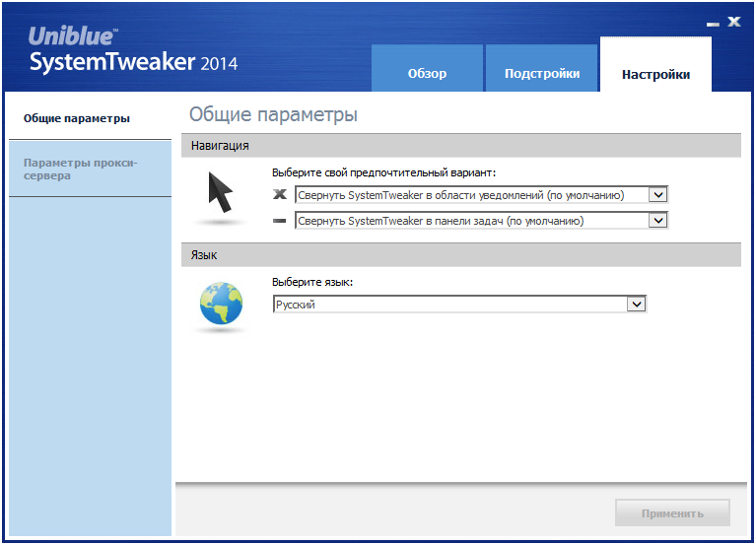Open the Русский language dropdown arrow
The image size is (756, 545).
coord(636,305)
